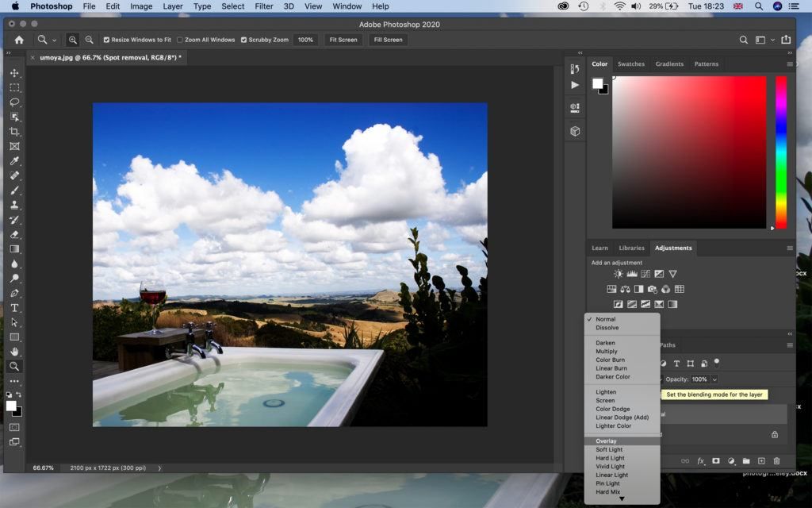Toggle Quick Mask mode
Viewport: 812px width, 508px height.
point(14,427)
